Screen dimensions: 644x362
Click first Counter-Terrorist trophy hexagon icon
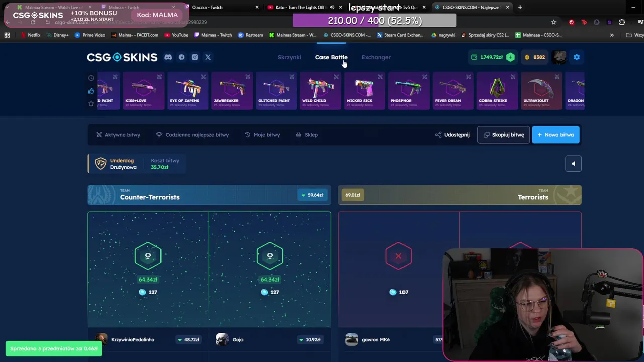click(148, 256)
